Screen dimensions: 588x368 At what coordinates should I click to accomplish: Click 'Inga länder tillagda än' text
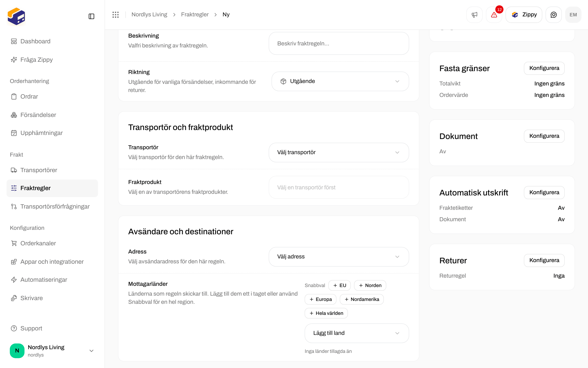[x=328, y=351]
